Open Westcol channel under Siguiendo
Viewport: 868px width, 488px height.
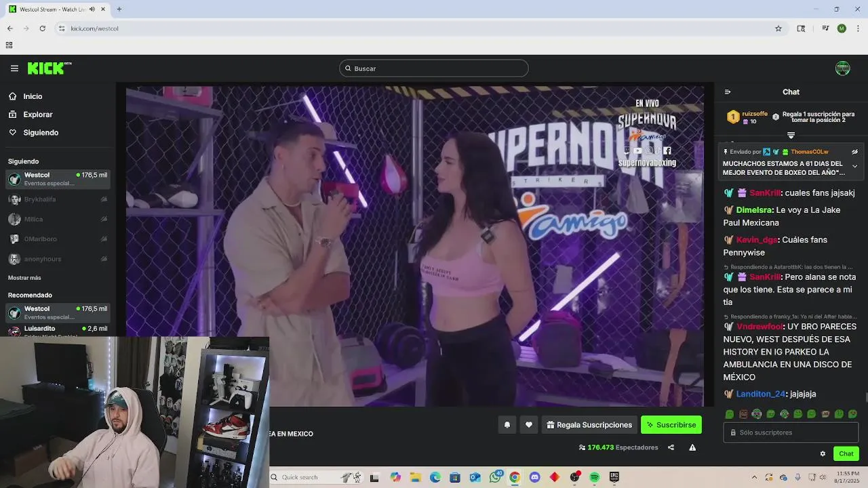tap(58, 179)
